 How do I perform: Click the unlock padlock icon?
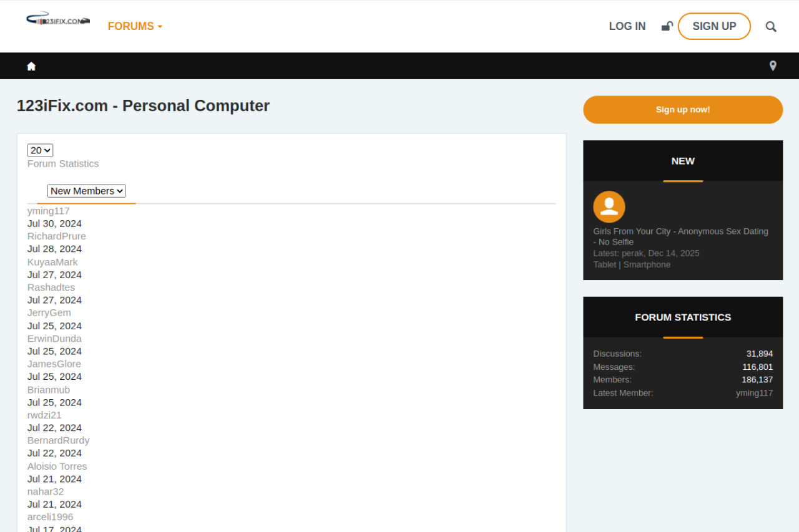[667, 26]
